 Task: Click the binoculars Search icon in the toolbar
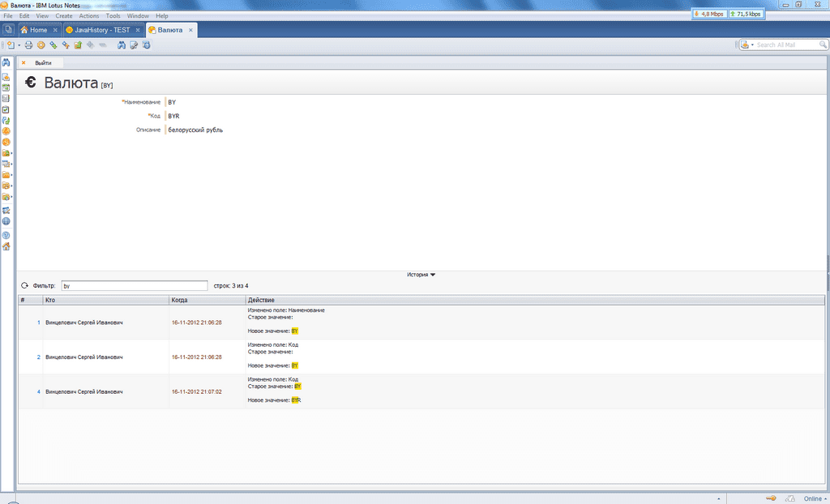(x=122, y=45)
